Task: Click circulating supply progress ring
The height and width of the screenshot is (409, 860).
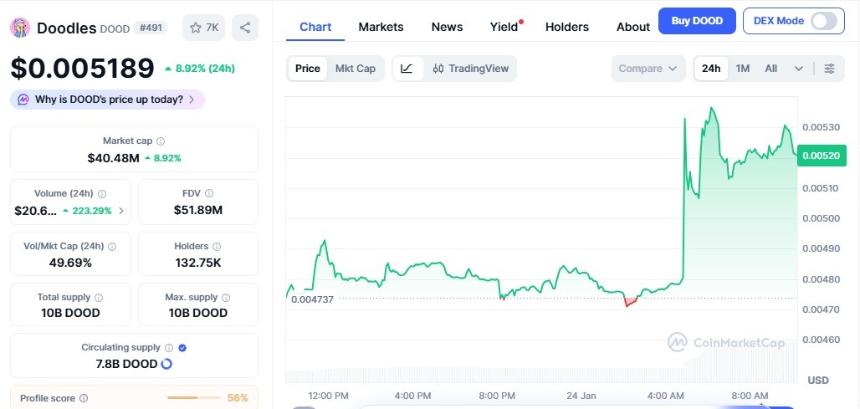Action: coord(166,363)
